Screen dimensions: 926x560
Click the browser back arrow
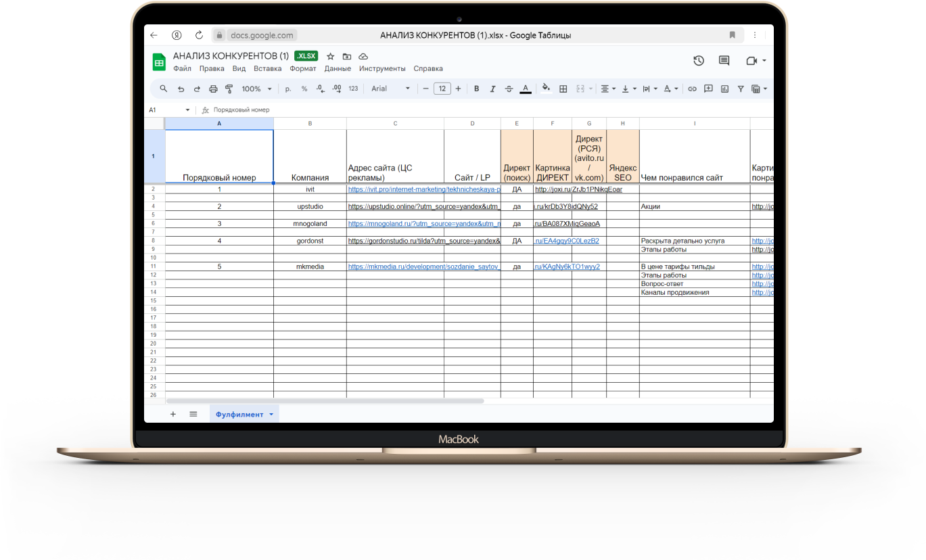[x=154, y=35]
